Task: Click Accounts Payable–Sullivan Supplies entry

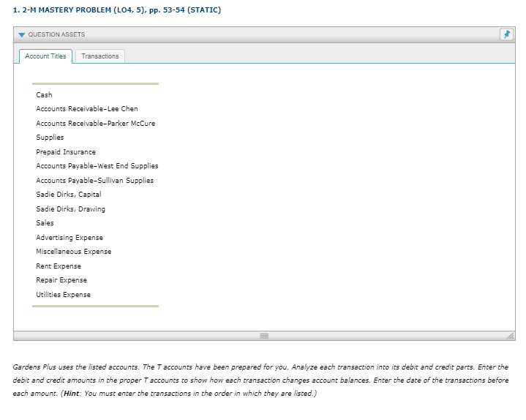Action: coord(94,181)
